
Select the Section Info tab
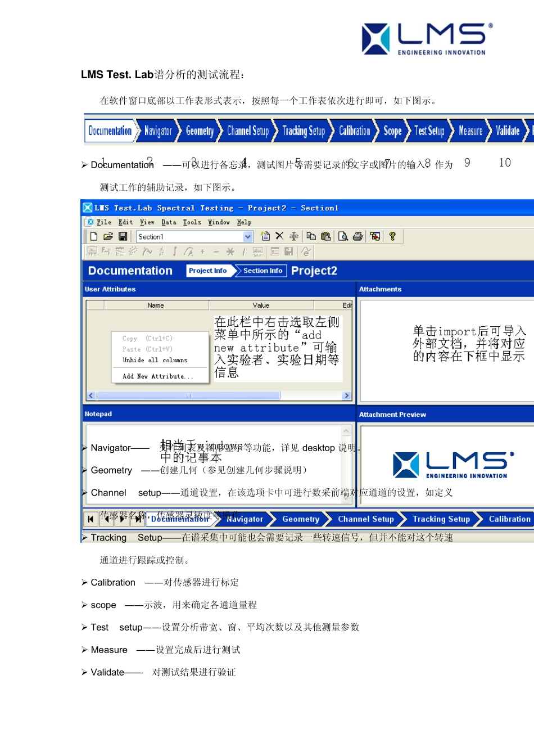263,271
